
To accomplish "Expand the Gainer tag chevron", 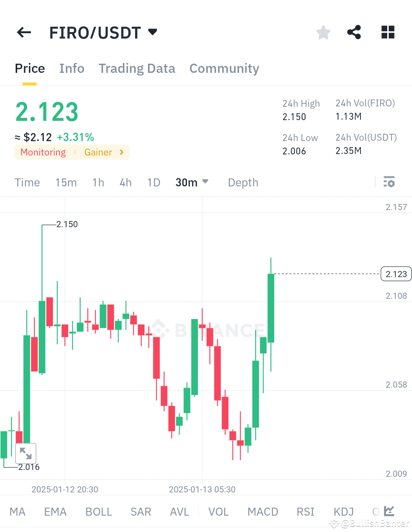I will click(x=121, y=152).
